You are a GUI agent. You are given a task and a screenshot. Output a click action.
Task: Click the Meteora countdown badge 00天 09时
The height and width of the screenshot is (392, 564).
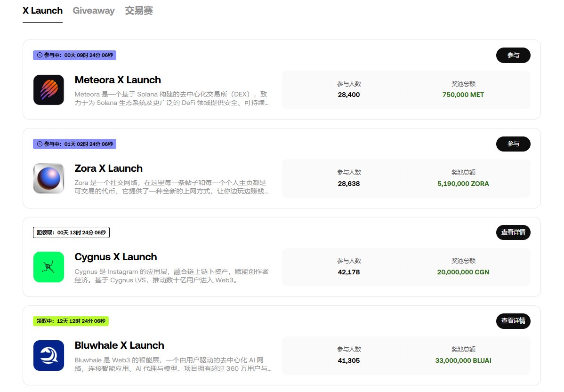pos(74,55)
